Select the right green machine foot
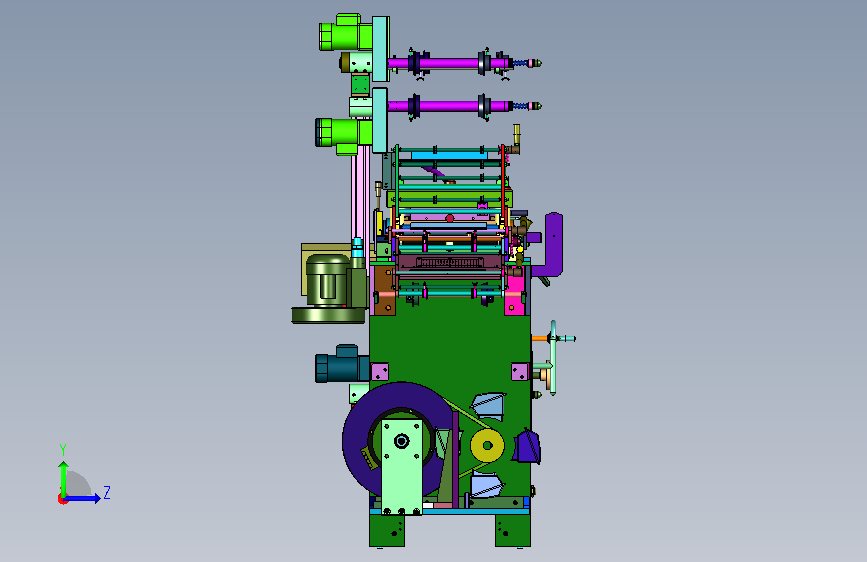 coord(513,531)
